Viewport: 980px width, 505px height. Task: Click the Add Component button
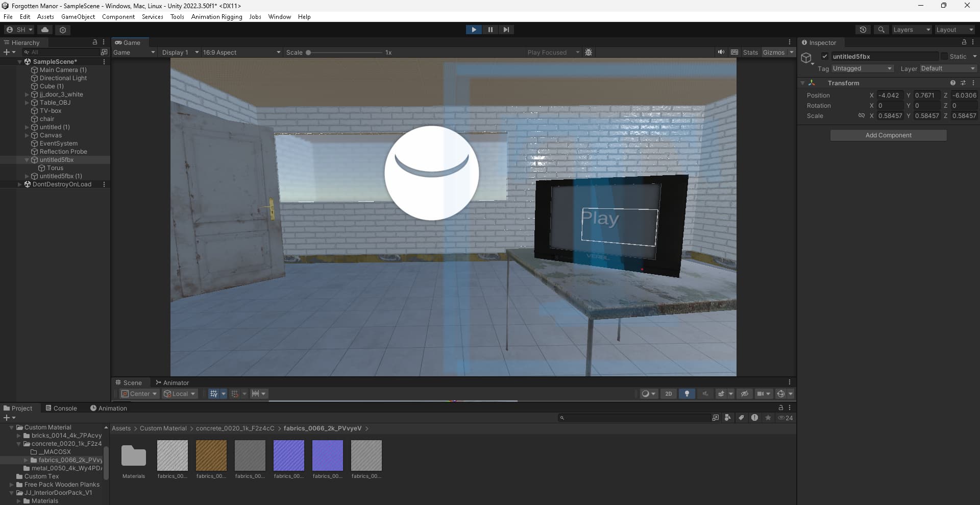coord(888,135)
